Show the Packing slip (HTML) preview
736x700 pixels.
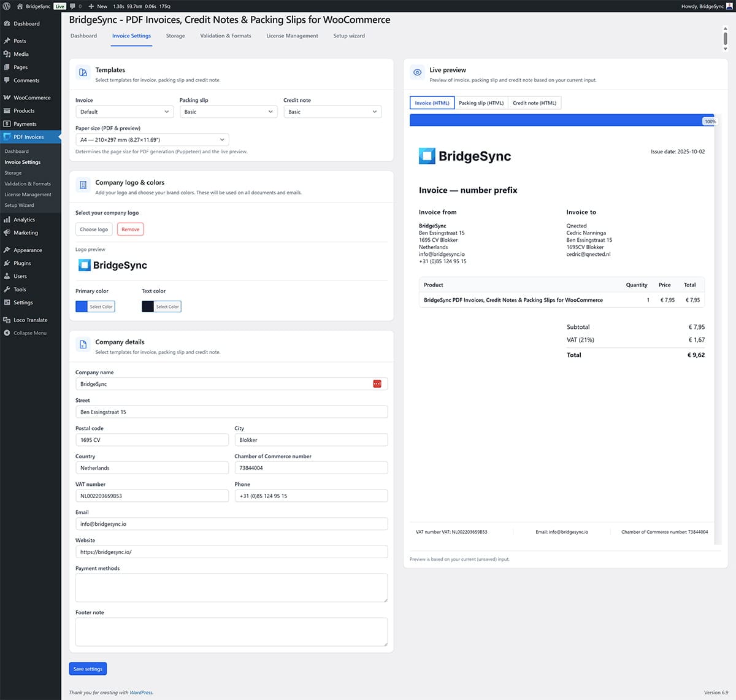tap(481, 103)
